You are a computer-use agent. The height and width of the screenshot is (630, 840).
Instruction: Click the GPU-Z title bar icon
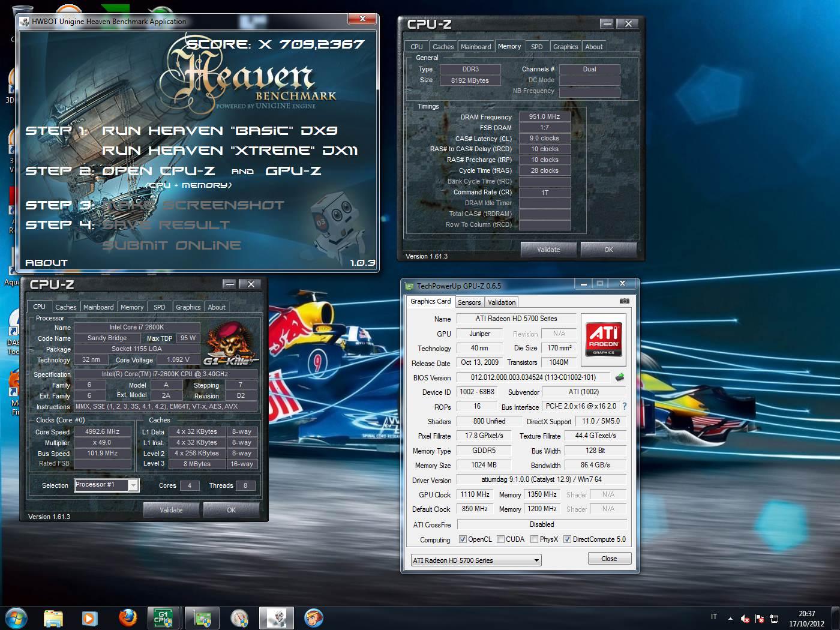[410, 286]
